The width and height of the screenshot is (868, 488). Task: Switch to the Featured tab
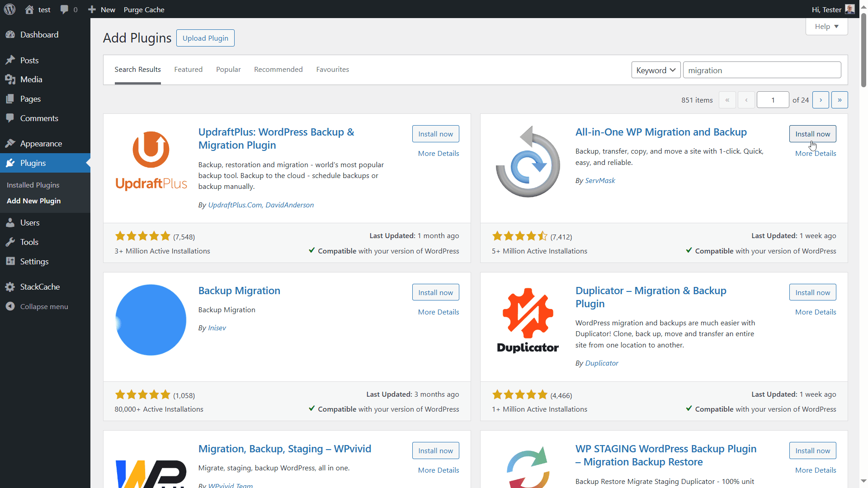point(189,69)
